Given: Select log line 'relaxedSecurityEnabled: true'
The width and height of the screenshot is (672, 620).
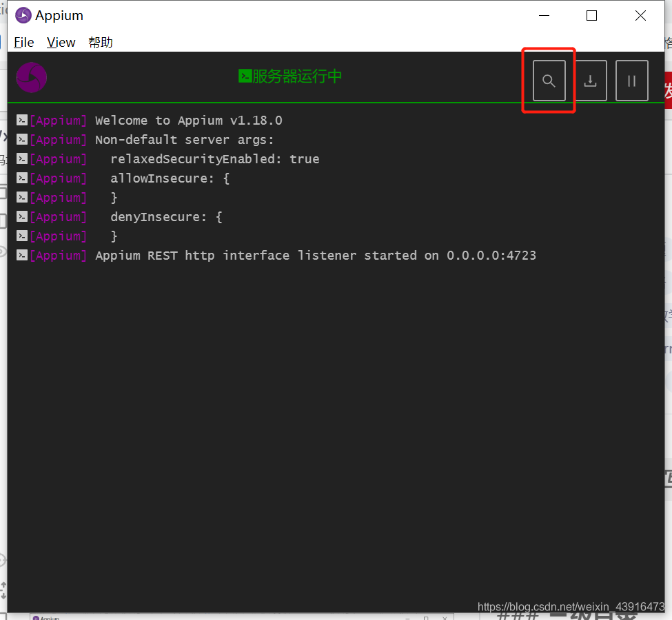Looking at the screenshot, I should pos(215,159).
